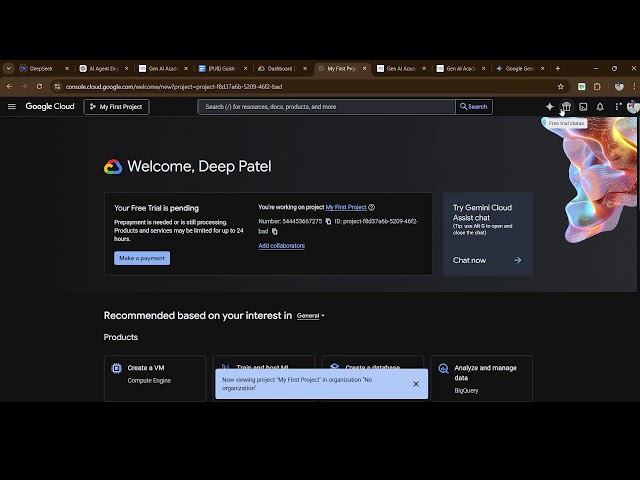Open the account avatar
The height and width of the screenshot is (480, 640).
pos(633,107)
